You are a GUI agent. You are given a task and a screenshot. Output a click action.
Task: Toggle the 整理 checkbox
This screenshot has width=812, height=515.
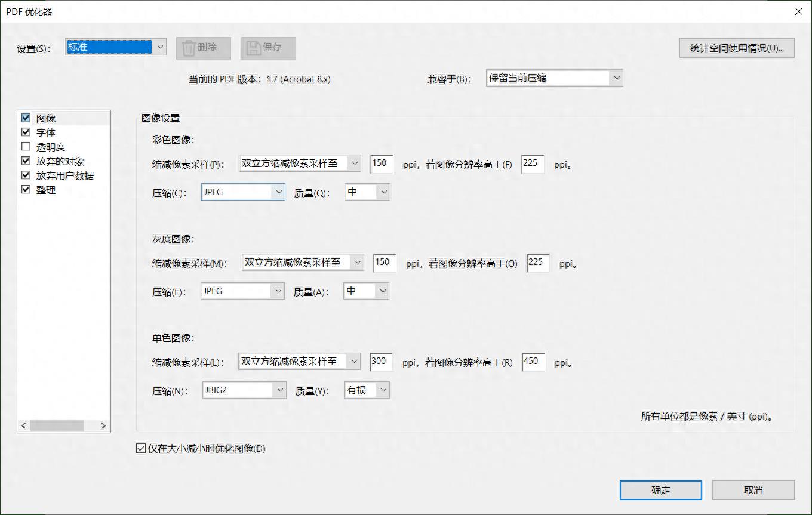pos(26,190)
